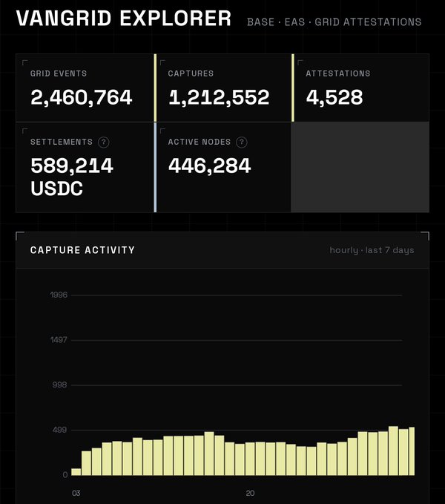This screenshot has width=445, height=504.
Task: Select the Captures value 1,212,552
Action: coord(219,97)
